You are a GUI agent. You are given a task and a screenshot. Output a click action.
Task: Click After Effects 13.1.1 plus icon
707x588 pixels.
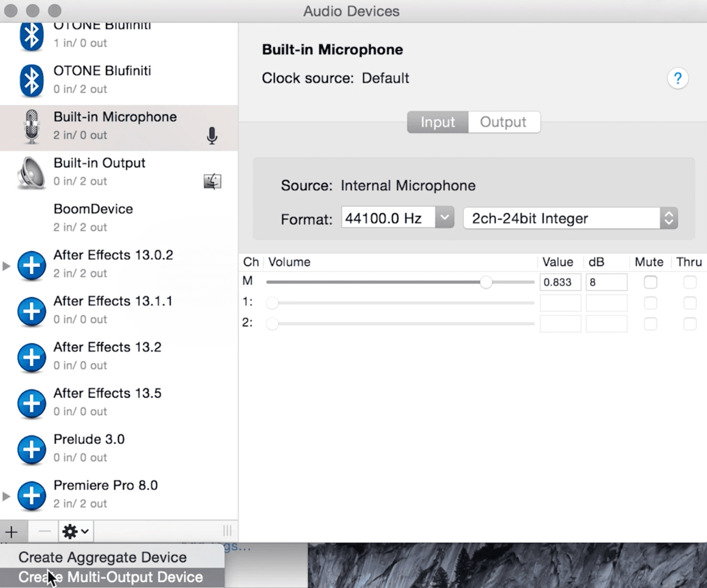31,311
